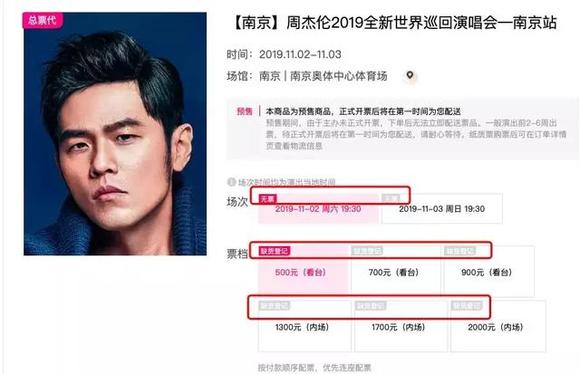Image resolution: width=580 pixels, height=374 pixels.
Task: Click the 缺货登记 tag above 900元
Action: coord(460,251)
